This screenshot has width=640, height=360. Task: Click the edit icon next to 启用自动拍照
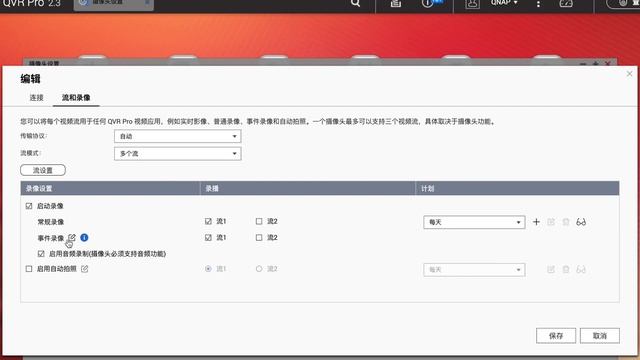tap(84, 269)
